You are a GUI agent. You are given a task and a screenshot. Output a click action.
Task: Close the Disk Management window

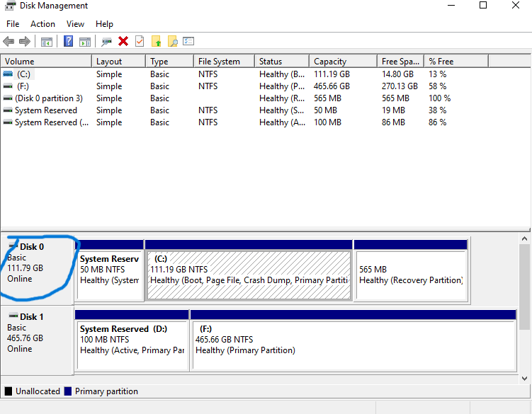516,6
